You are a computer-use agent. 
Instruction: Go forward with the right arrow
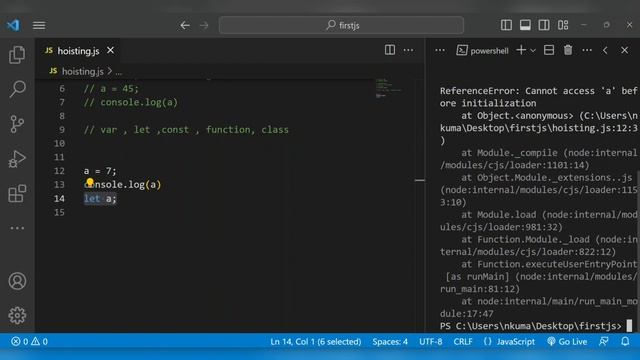[x=204, y=25]
